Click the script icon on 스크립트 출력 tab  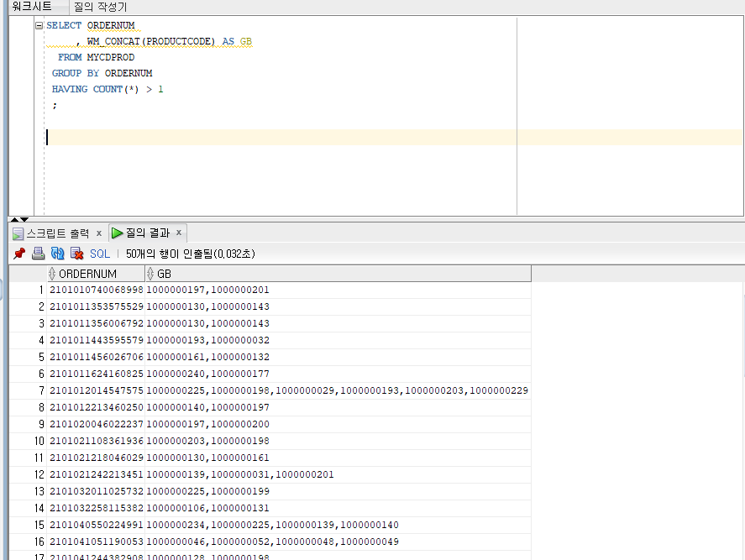point(18,233)
